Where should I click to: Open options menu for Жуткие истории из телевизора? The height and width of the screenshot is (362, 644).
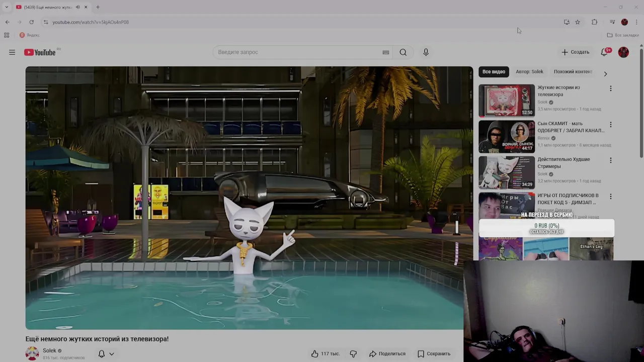click(x=611, y=88)
